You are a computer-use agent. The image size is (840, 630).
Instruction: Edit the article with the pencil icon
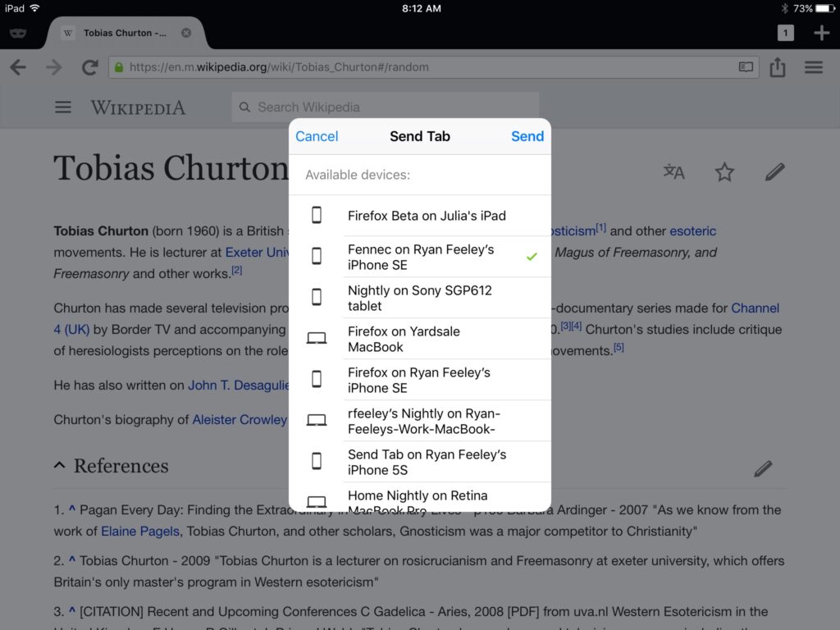pos(774,171)
